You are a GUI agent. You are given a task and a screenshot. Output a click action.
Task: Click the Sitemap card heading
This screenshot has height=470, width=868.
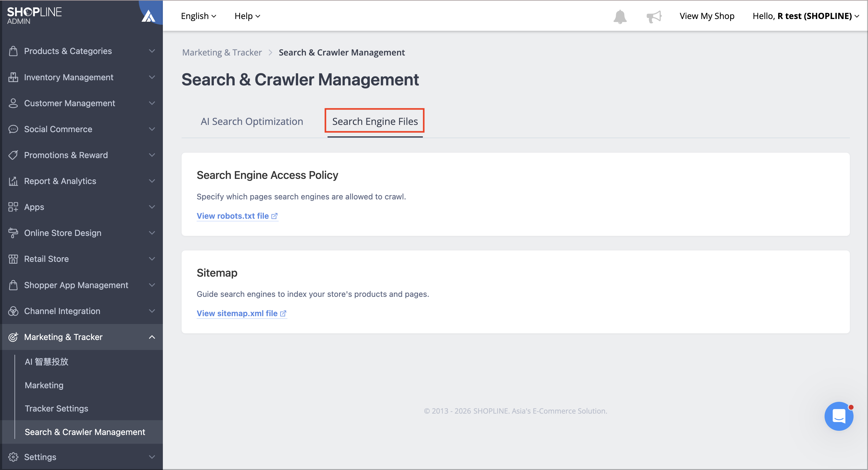217,273
